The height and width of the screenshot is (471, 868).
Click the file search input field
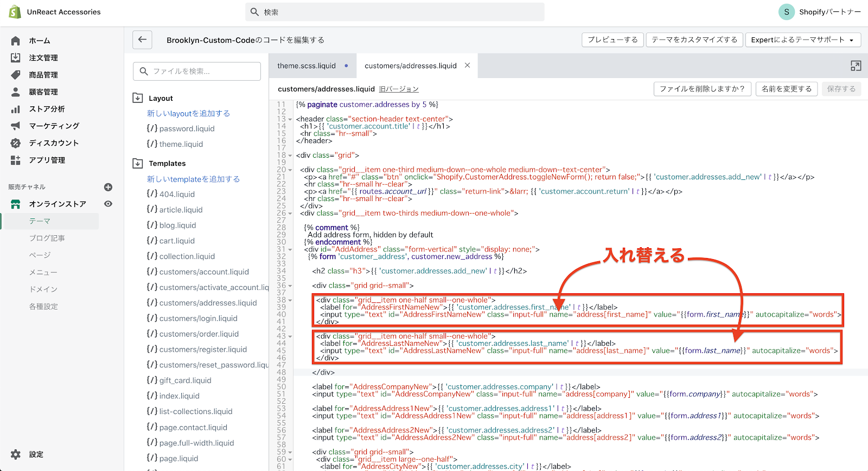point(197,71)
